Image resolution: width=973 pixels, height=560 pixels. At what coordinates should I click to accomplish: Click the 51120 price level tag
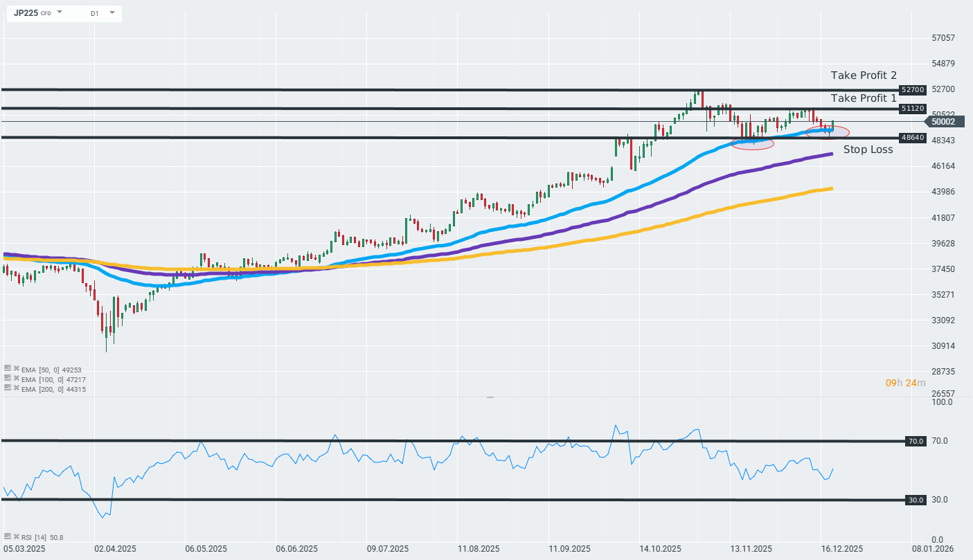(911, 108)
